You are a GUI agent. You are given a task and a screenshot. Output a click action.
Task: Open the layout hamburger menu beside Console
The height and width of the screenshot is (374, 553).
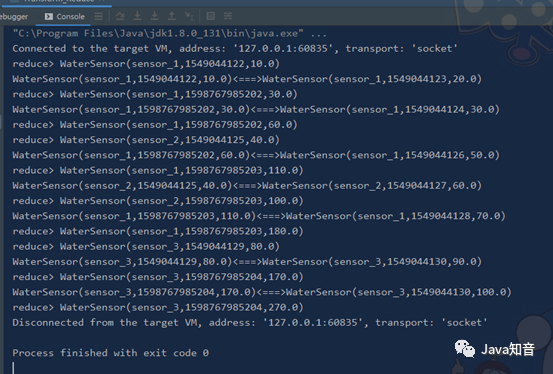pos(98,16)
